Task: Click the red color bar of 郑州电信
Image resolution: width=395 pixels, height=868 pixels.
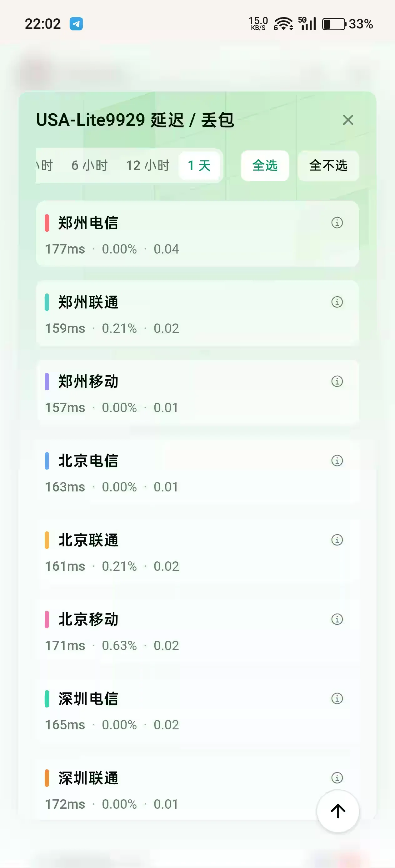Action: click(x=47, y=223)
